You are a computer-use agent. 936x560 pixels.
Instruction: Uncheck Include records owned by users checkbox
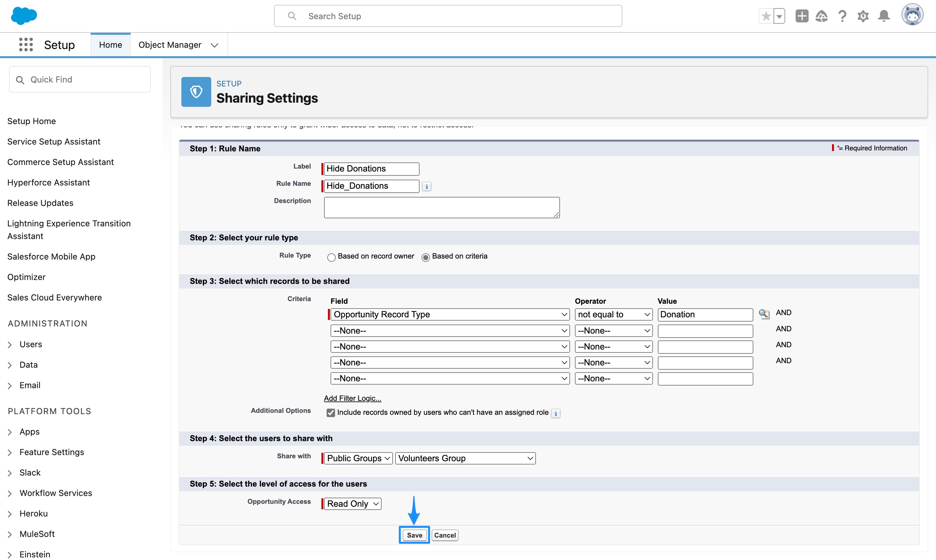tap(331, 413)
